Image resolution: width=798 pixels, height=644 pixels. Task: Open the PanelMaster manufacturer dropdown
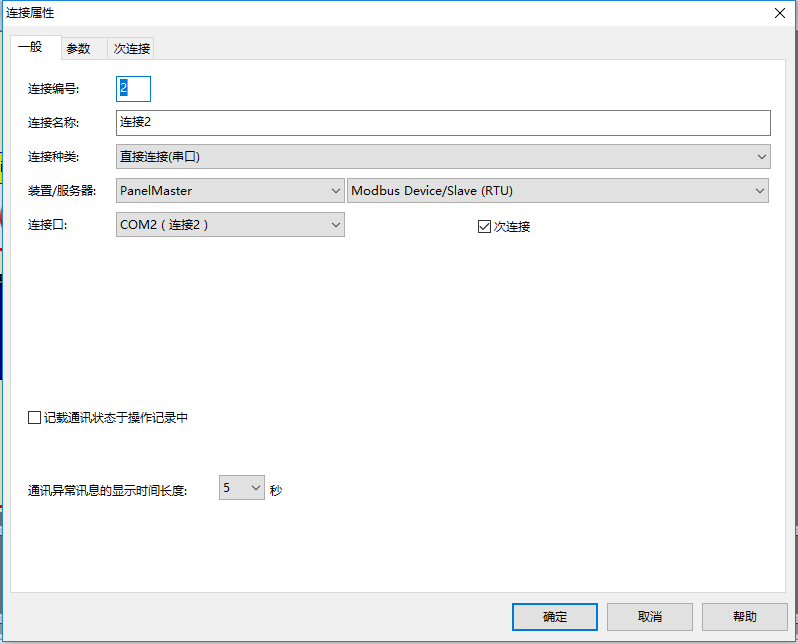click(230, 190)
